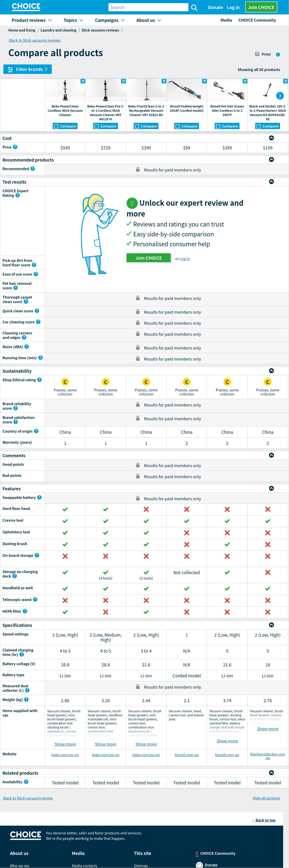
Task: Open the Recommended help tooltip
Action: [33, 169]
